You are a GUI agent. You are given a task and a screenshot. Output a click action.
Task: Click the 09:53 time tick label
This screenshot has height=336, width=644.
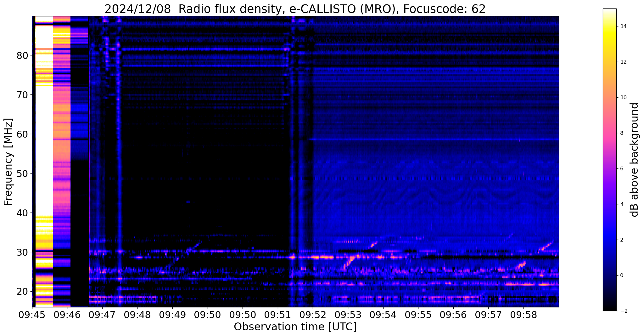(348, 315)
